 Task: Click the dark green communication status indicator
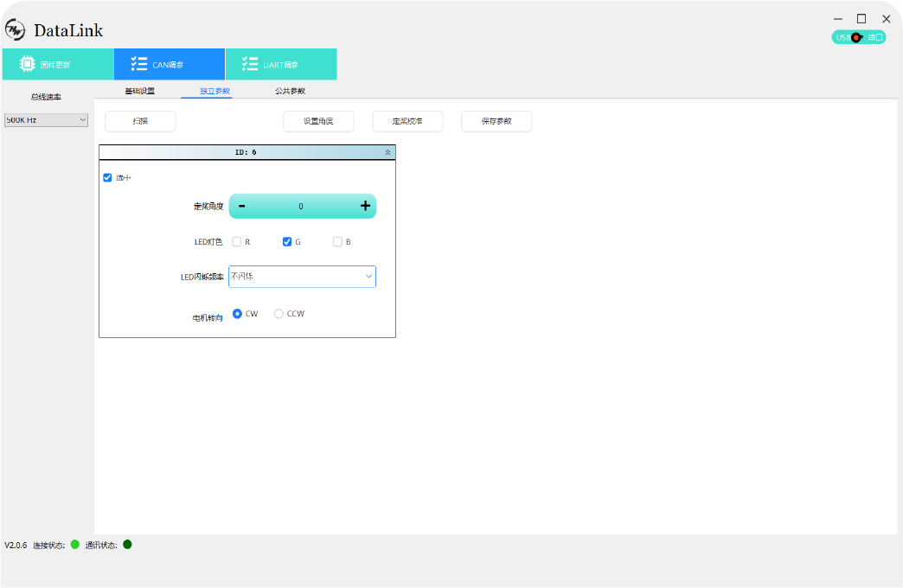(127, 545)
